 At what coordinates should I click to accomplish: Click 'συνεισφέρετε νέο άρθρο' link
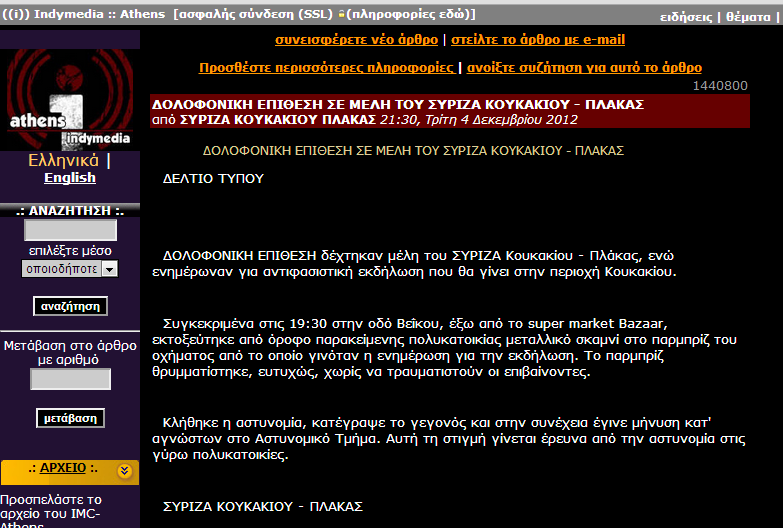tap(356, 40)
